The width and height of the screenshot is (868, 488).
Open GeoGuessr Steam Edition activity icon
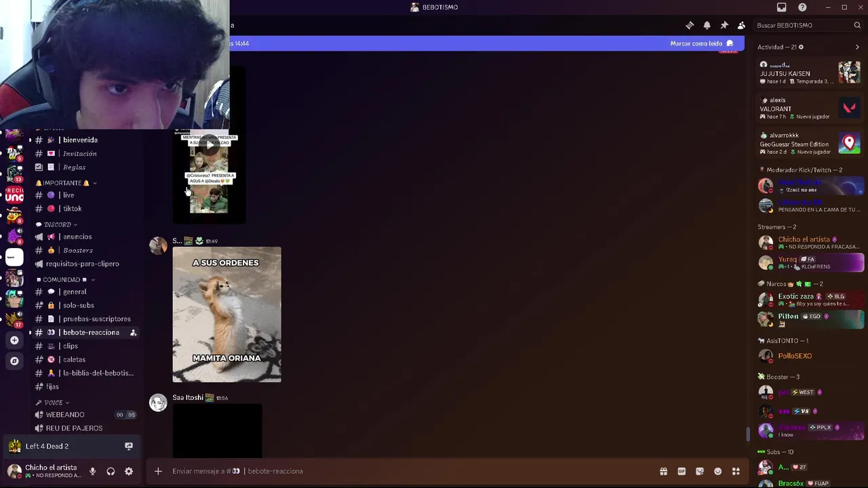click(849, 143)
